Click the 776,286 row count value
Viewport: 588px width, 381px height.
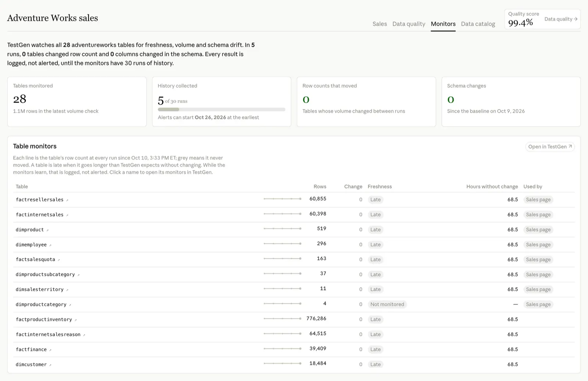(x=316, y=318)
